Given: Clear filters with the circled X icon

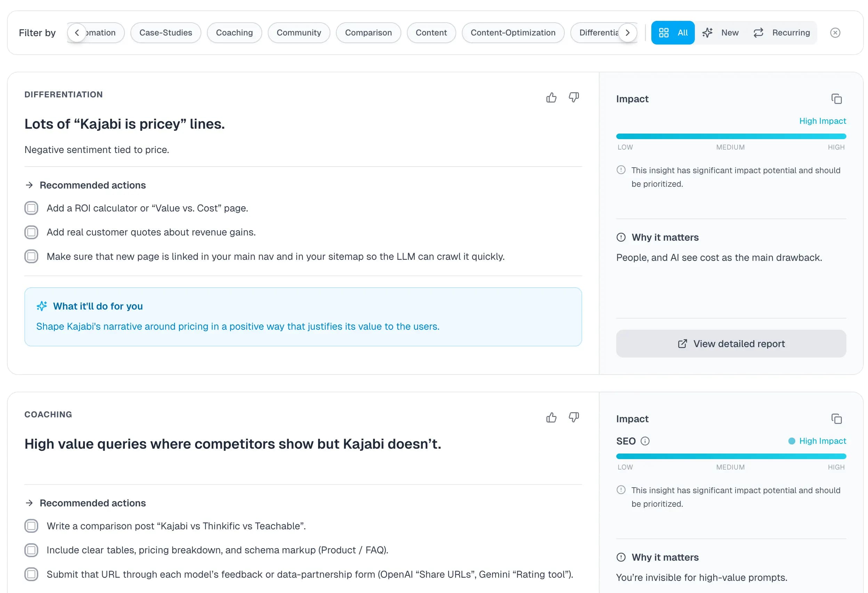Looking at the screenshot, I should pos(835,33).
